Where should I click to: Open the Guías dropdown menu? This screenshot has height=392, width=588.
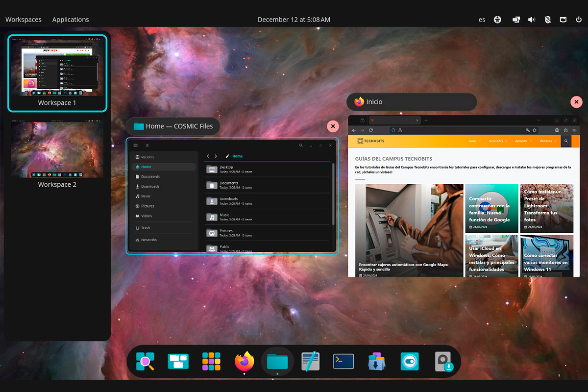coord(473,141)
